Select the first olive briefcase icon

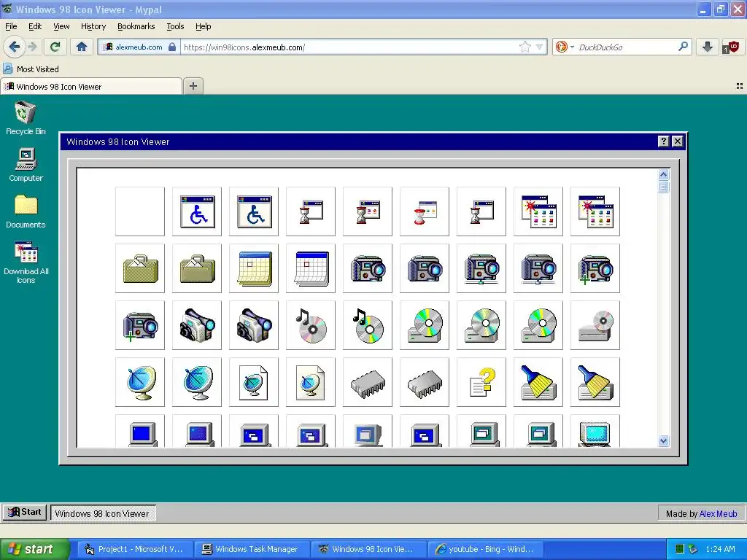coord(140,268)
